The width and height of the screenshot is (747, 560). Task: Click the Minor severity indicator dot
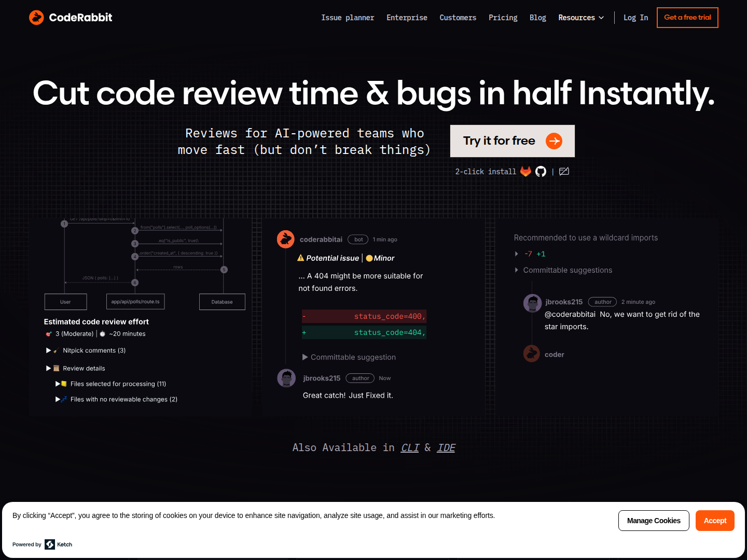click(368, 258)
